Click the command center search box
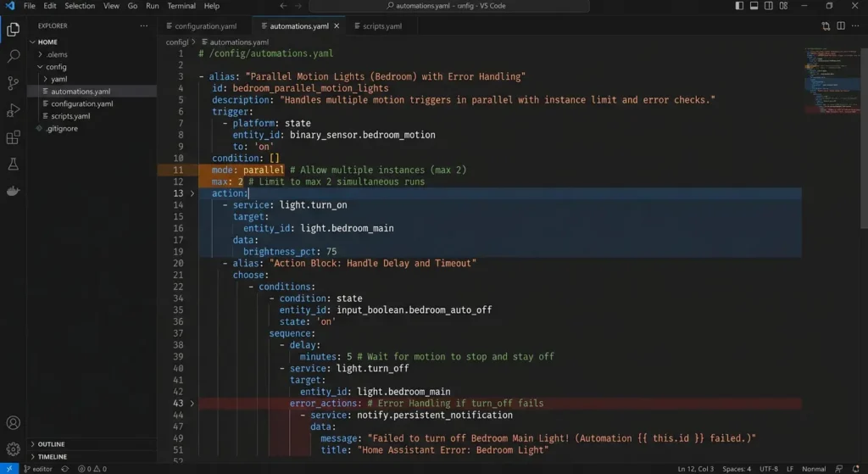Image resolution: width=868 pixels, height=474 pixels. coord(449,6)
